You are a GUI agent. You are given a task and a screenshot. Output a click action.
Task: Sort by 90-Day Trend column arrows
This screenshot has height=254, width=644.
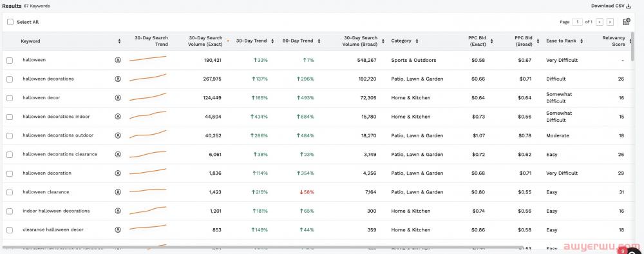[x=319, y=41]
